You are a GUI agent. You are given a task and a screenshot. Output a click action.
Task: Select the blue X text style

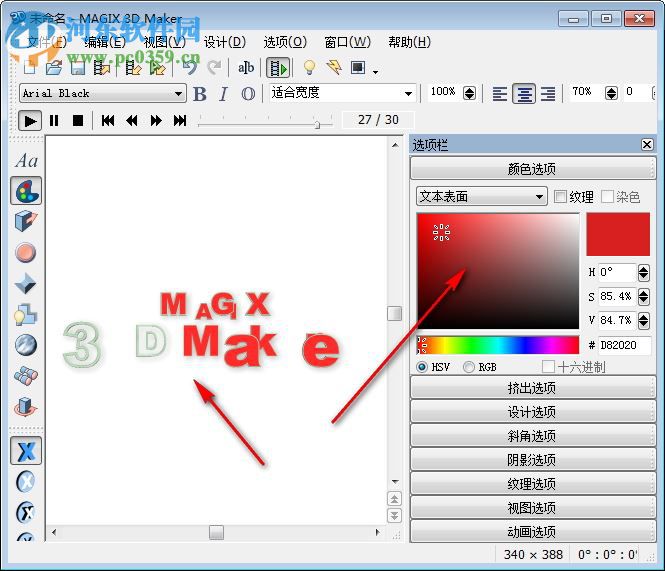click(26, 451)
